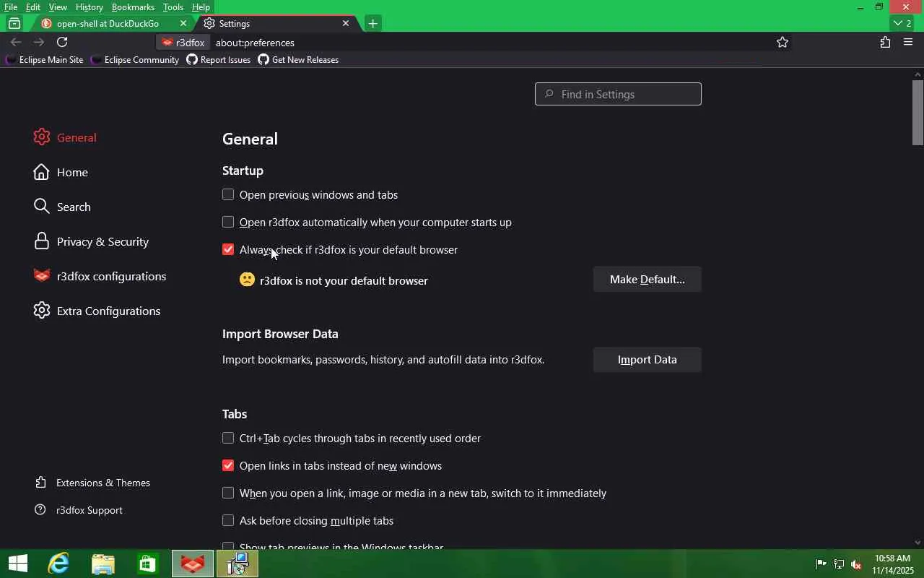Open the Privacy & Security category

tap(92, 242)
